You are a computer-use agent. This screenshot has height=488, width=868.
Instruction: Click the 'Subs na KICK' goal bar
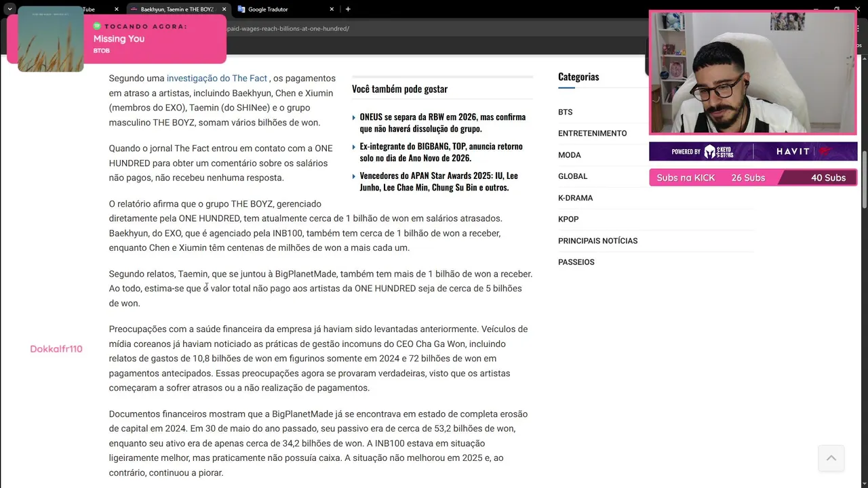click(753, 178)
